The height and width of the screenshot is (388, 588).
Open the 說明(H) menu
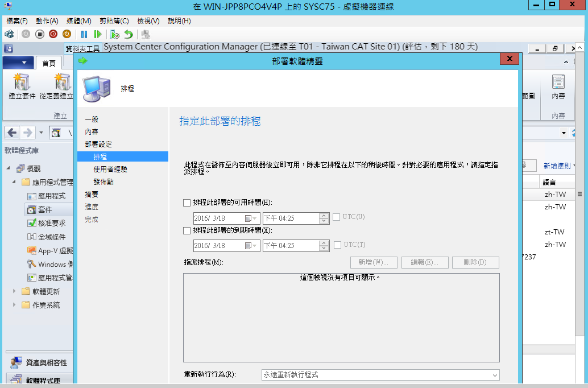(x=179, y=21)
